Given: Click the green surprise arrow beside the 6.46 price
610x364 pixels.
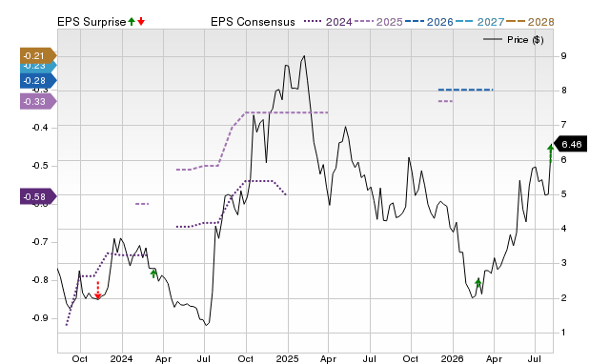Looking at the screenshot, I should [x=550, y=152].
